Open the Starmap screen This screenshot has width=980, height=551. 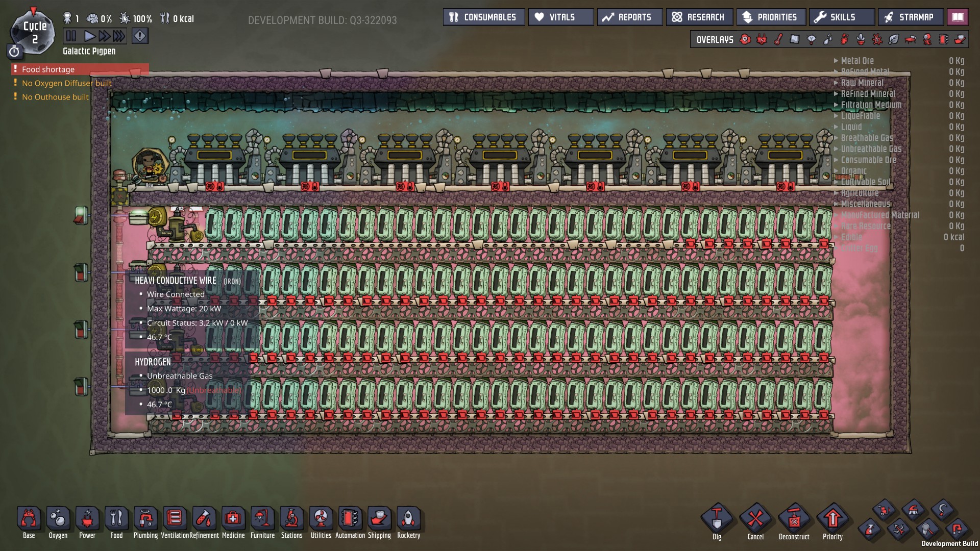point(910,17)
